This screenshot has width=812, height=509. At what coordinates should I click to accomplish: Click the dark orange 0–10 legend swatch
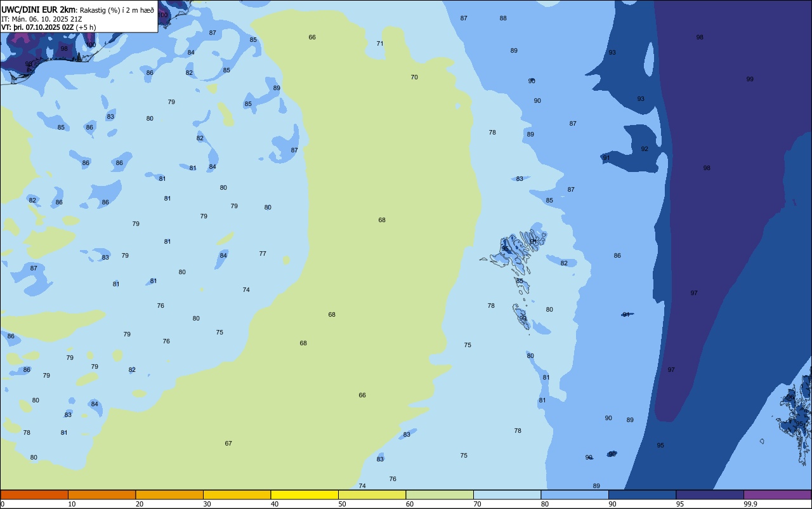click(34, 494)
